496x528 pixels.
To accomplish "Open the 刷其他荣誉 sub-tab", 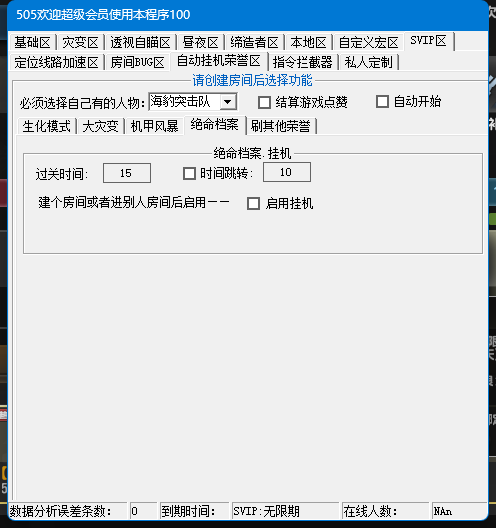I will pos(280,127).
